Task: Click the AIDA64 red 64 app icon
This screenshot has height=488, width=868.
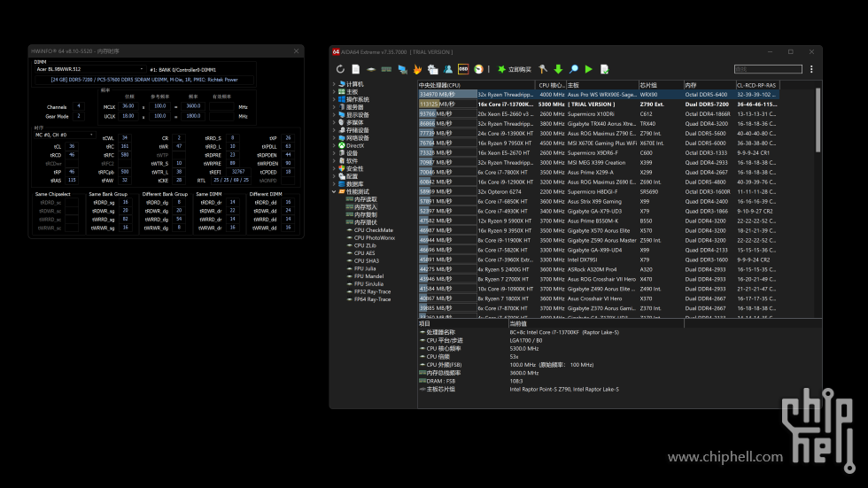Action: pyautogui.click(x=336, y=52)
